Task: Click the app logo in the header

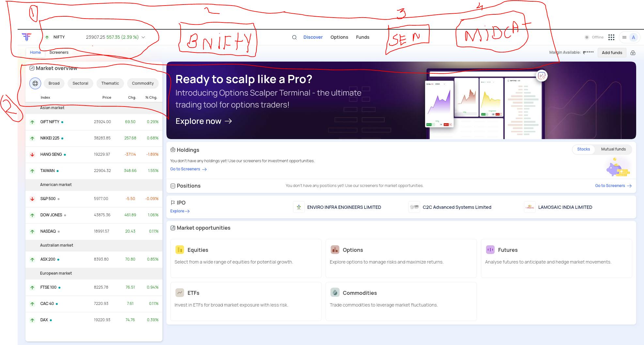Action: [x=27, y=37]
